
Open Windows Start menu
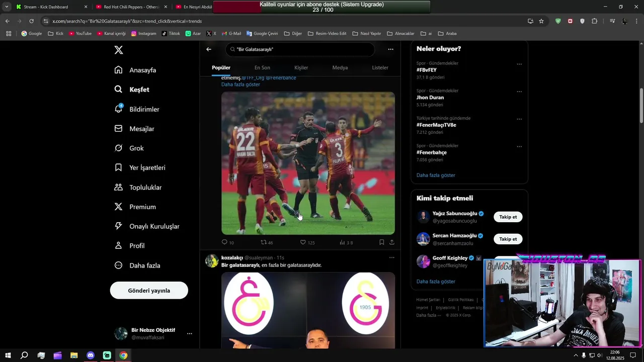coord(8,355)
